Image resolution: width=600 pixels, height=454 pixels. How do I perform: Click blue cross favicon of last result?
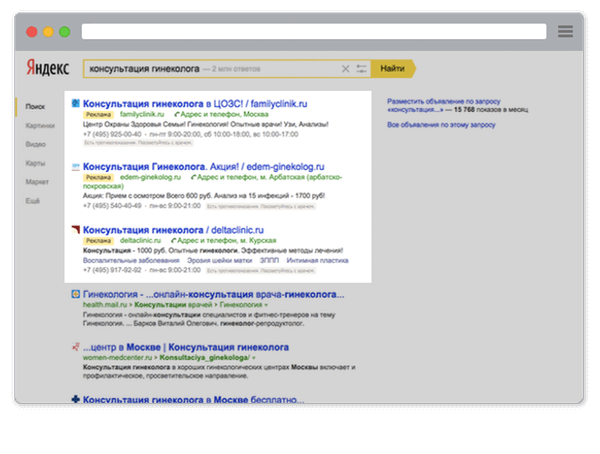76,399
